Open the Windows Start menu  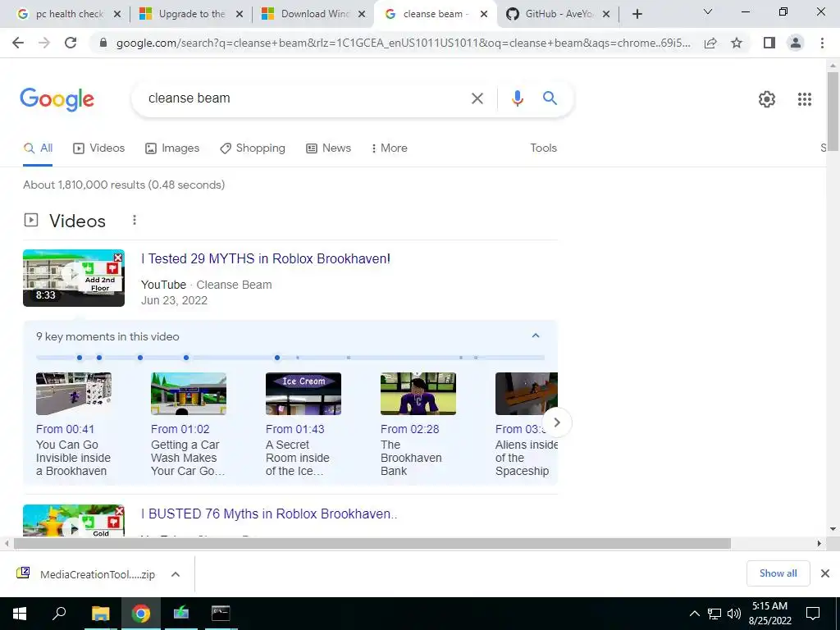20,614
